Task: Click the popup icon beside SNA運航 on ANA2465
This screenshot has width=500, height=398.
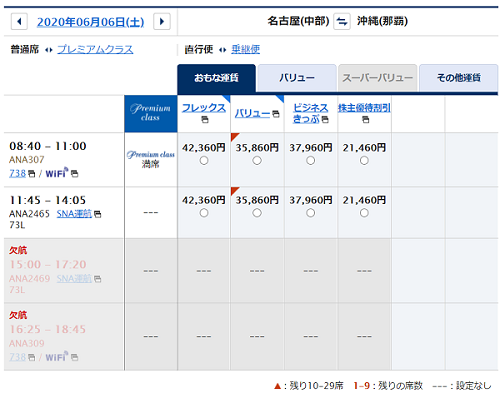Action: [98, 214]
